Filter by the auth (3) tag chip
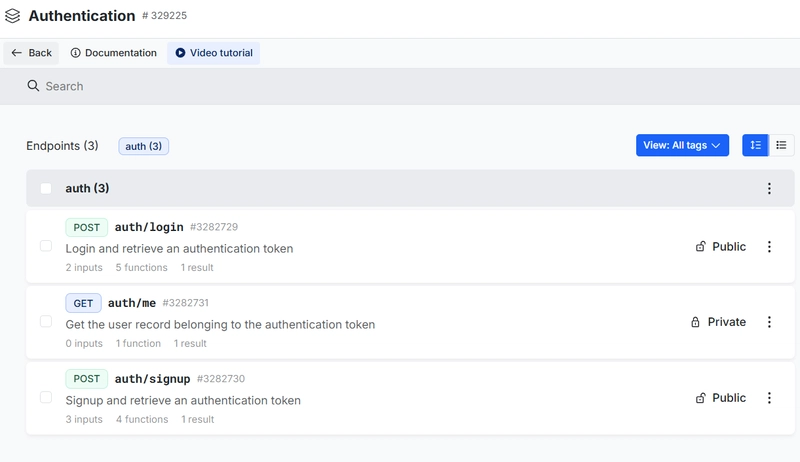800x462 pixels. (144, 146)
